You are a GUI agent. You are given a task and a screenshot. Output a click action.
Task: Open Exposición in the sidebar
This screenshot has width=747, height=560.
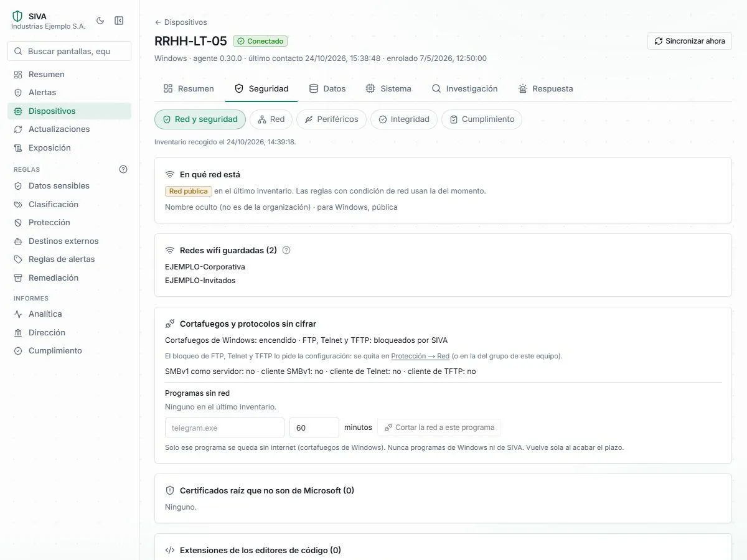(x=69, y=147)
